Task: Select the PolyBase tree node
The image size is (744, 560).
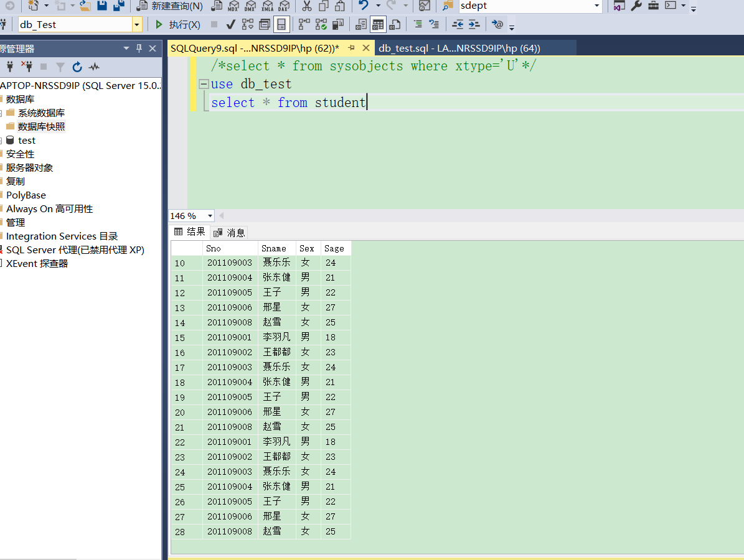Action: [x=26, y=195]
